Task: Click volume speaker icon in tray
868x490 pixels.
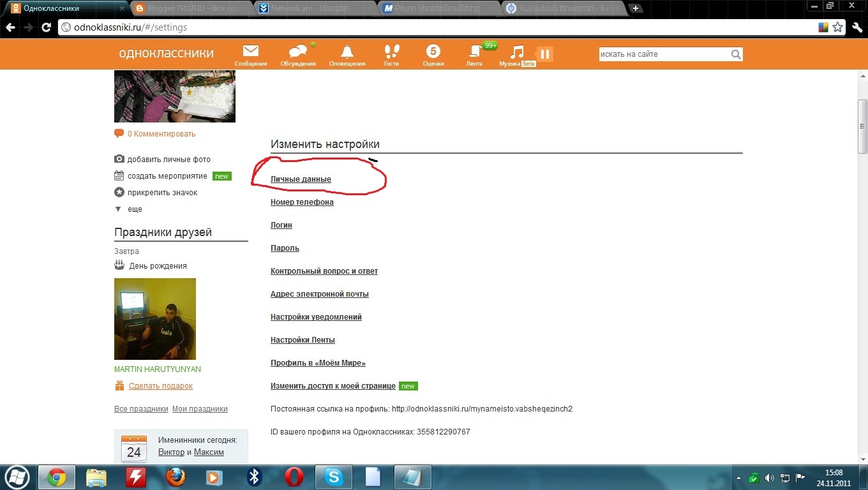Action: click(769, 478)
